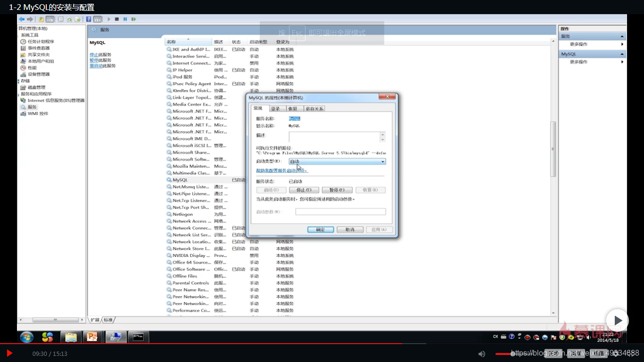
Task: Click the Up one level folder icon
Action: click(x=41, y=19)
